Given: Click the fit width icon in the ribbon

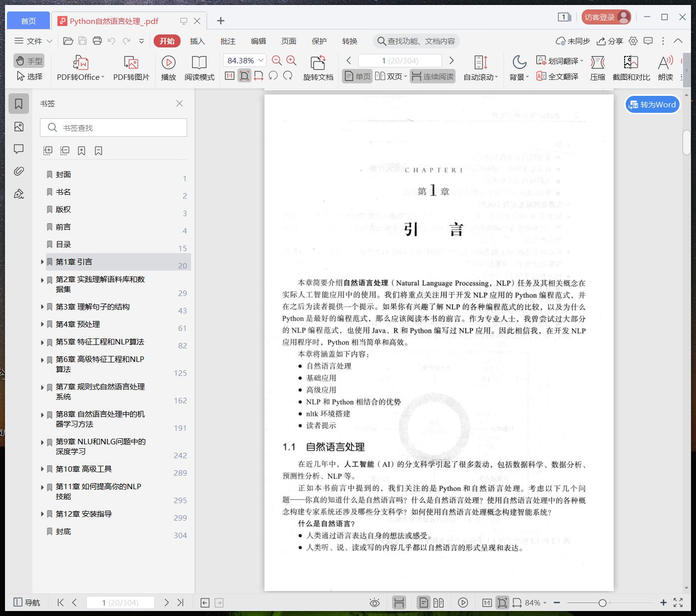Looking at the screenshot, I should 258,76.
